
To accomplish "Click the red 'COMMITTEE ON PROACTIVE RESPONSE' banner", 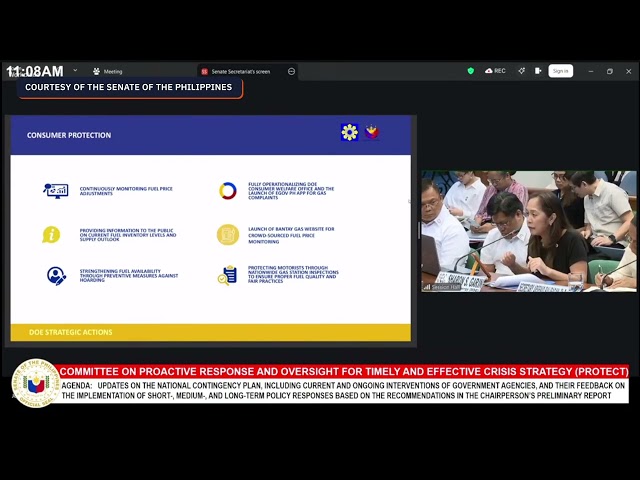I will 344,371.
